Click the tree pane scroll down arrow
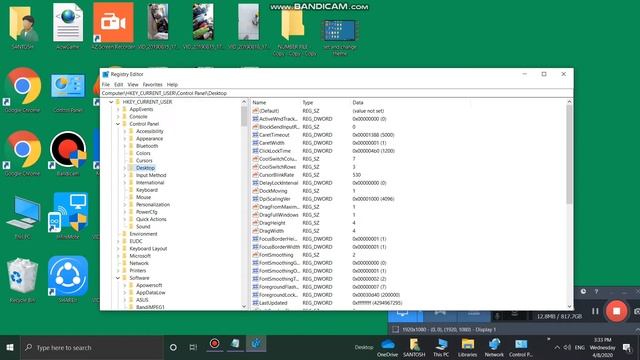The image size is (640, 360). click(x=244, y=306)
